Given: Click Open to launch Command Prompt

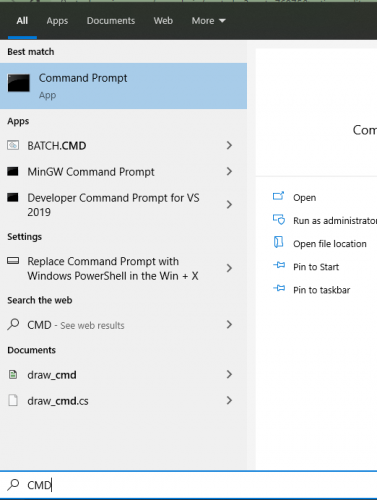Looking at the screenshot, I should tap(304, 198).
